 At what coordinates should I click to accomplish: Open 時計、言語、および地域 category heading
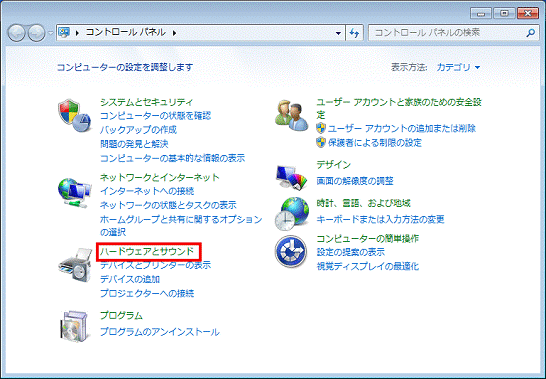pos(364,203)
